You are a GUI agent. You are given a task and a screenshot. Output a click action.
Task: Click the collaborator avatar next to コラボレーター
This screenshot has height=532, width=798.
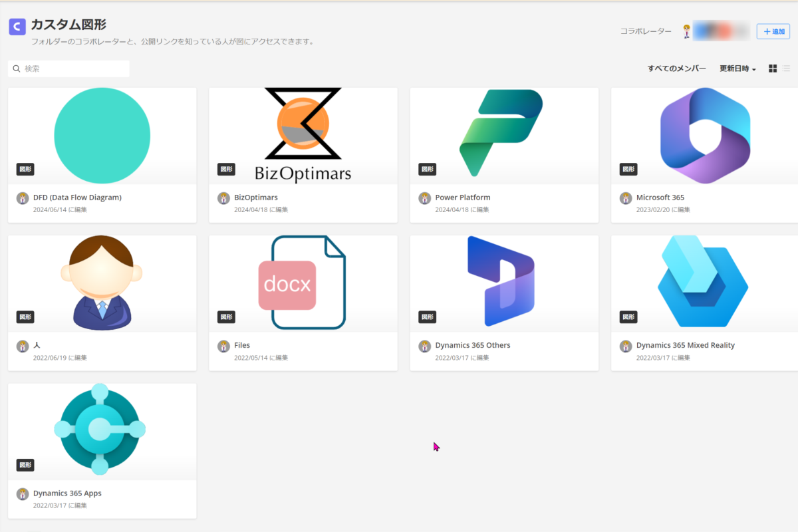687,31
